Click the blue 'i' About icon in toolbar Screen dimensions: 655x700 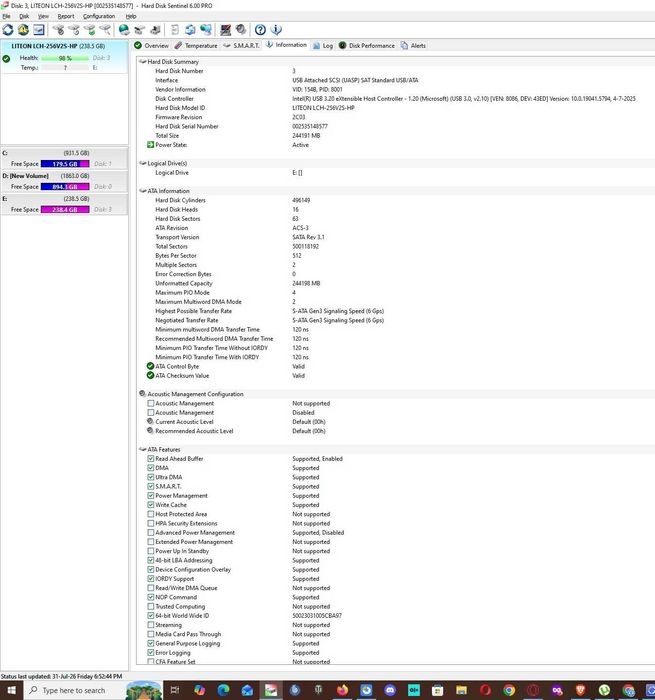[x=276, y=30]
